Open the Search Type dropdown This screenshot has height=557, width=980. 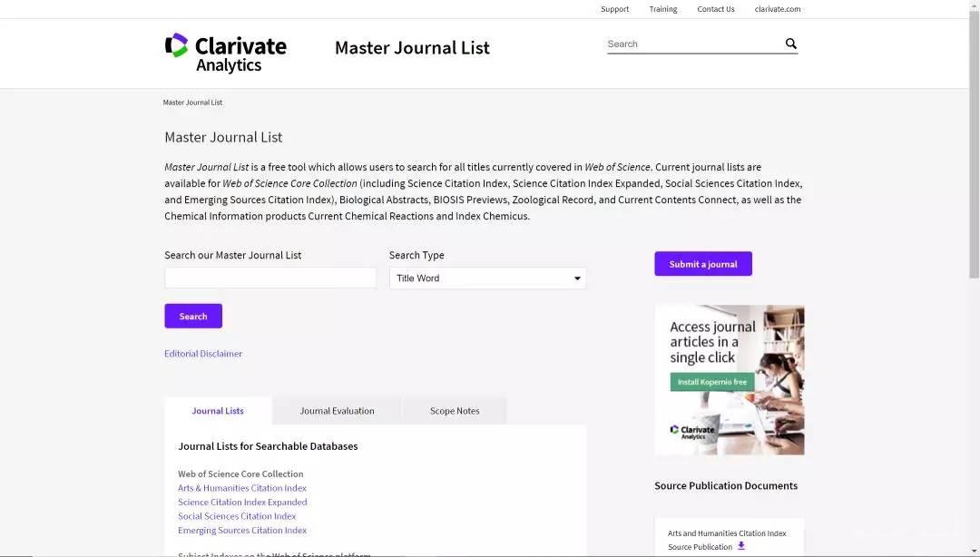pos(487,278)
